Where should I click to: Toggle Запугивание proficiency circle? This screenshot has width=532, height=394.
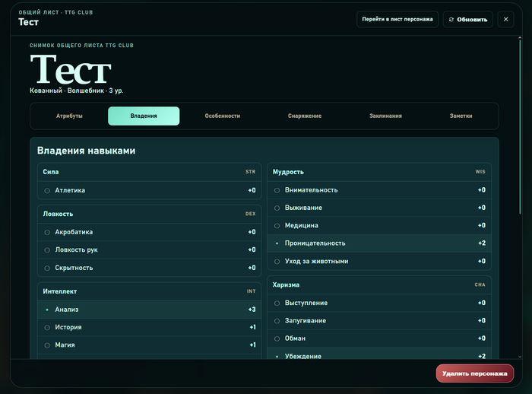point(277,321)
